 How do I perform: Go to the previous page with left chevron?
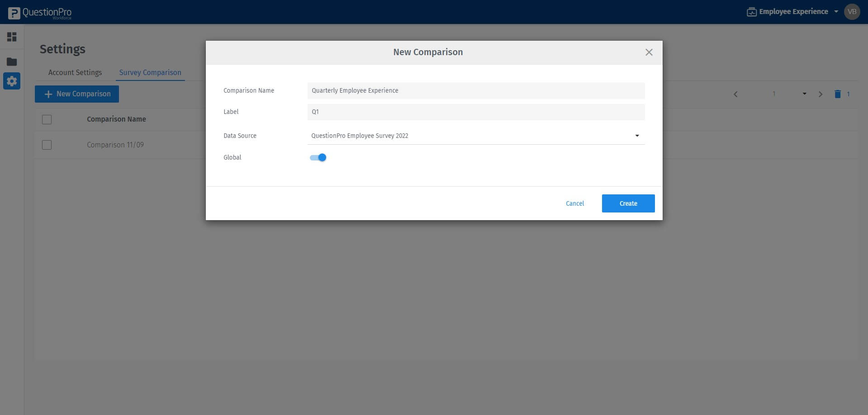735,94
